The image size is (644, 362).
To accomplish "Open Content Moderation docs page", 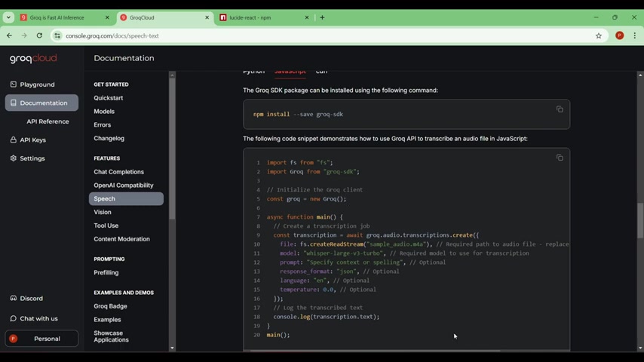I will tap(121, 239).
